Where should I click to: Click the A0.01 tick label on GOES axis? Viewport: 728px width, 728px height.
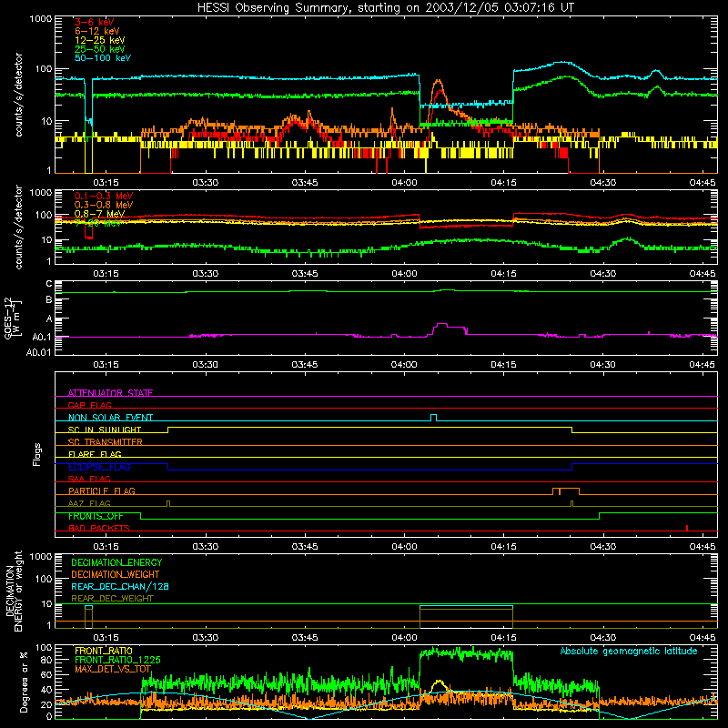point(38,352)
